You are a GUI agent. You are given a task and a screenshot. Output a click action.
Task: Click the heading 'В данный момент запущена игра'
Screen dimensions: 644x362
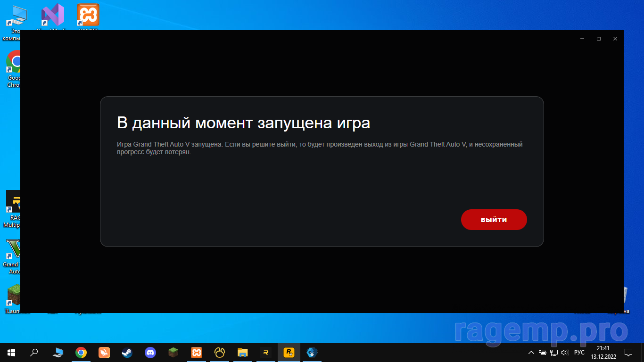pyautogui.click(x=243, y=123)
